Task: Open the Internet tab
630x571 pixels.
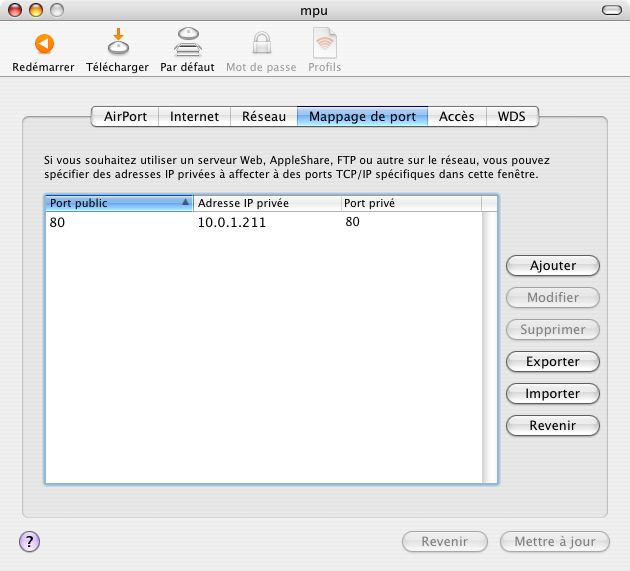Action: coord(194,116)
